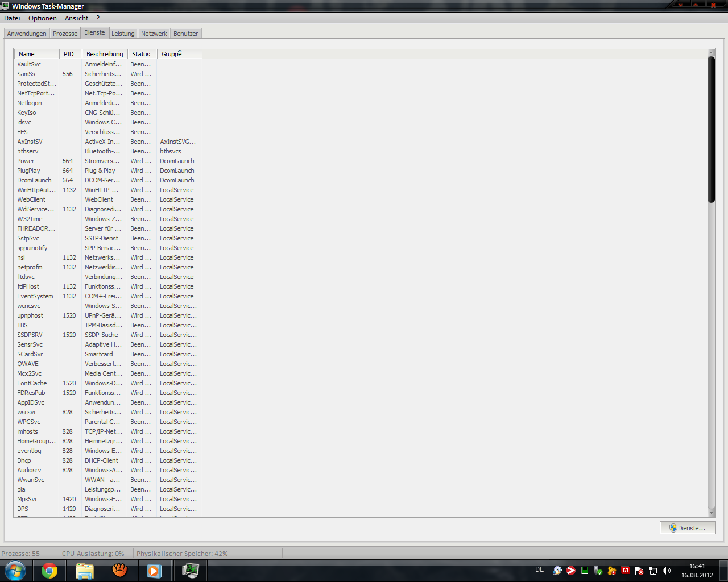
Task: Select the W32Time service
Action: tap(30, 219)
